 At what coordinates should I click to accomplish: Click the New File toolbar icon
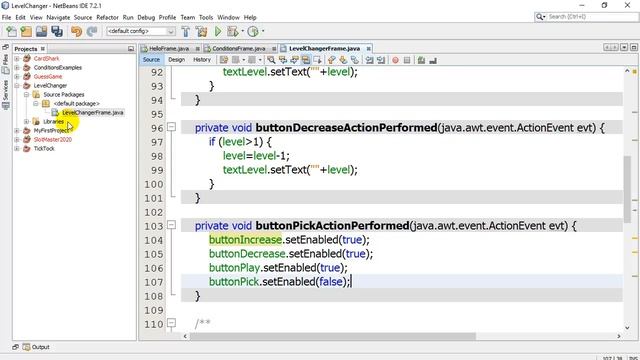click(11, 31)
